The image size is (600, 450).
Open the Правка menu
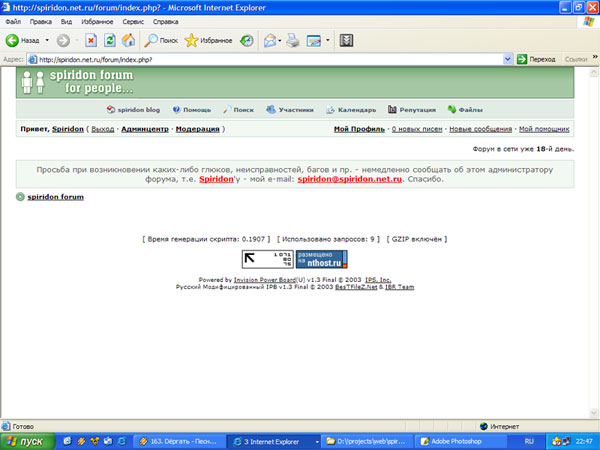(41, 22)
